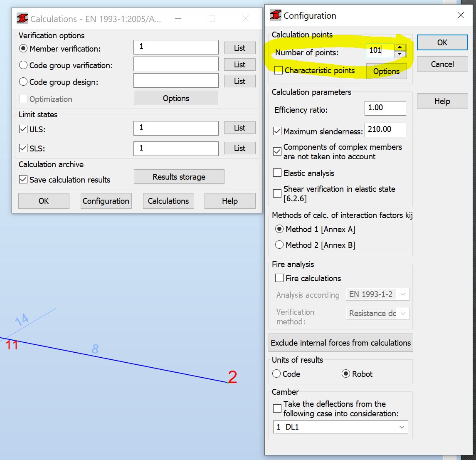Select Code group verification mode

pos(23,65)
